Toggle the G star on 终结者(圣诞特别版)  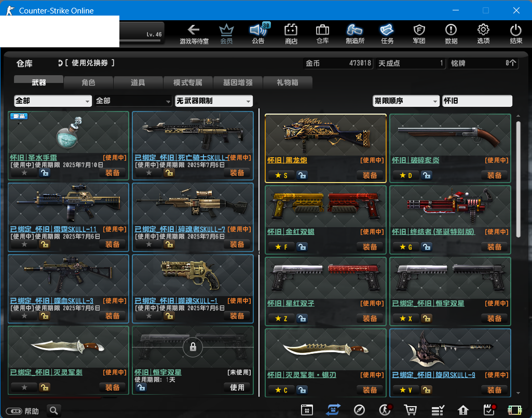coord(406,247)
